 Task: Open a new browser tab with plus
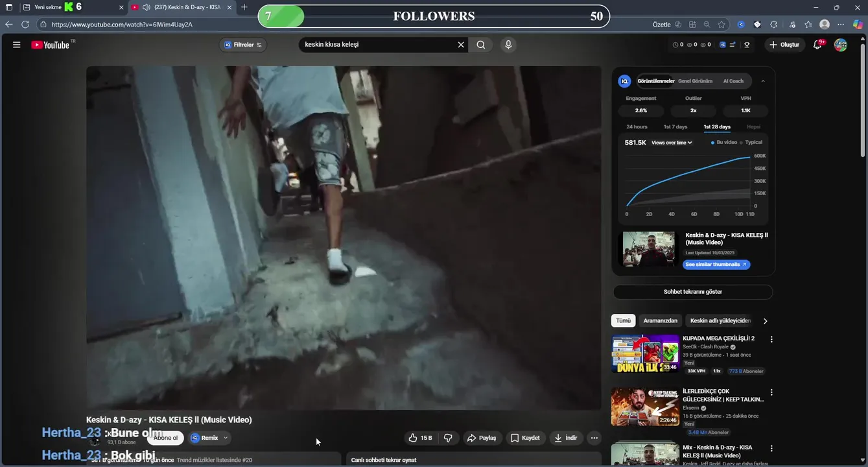click(244, 7)
